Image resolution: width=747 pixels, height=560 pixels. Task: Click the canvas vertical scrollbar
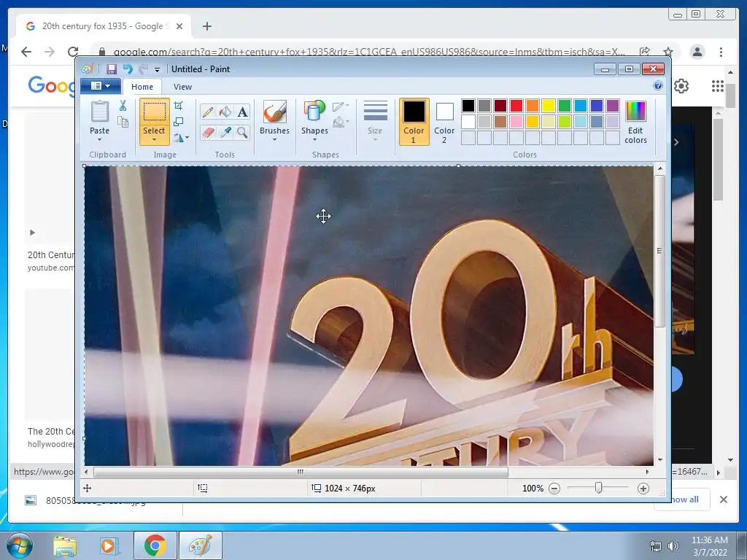659,250
